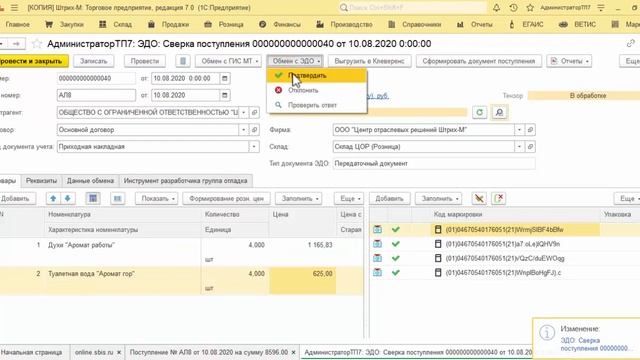Viewport: 640px width, 360px height.
Task: Click Добавить in marking codes panel
Action: point(389,198)
